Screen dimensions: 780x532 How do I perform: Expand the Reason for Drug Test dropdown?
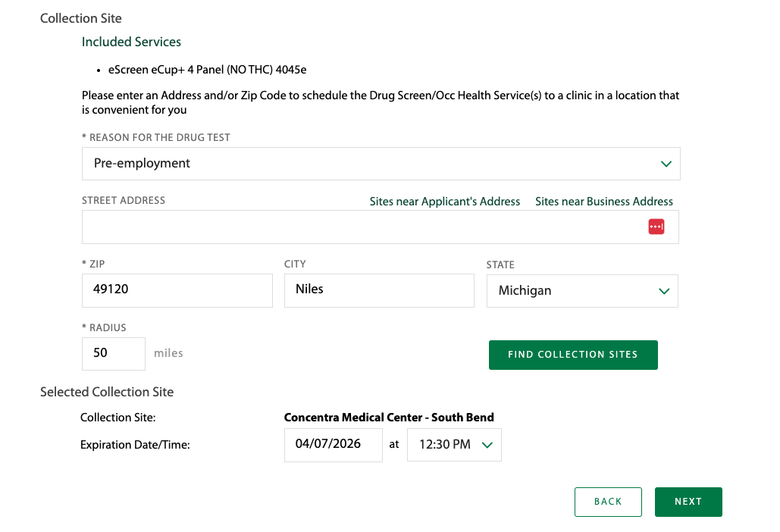(x=381, y=164)
